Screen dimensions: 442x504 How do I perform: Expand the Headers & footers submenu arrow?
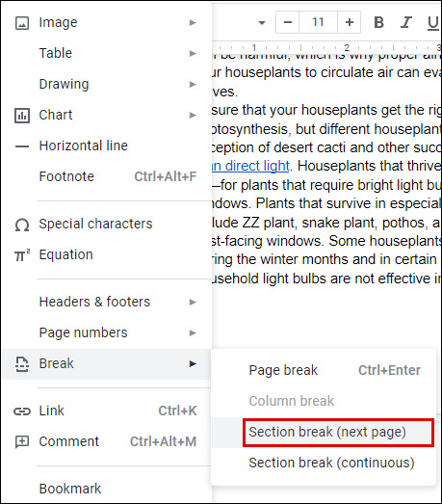click(193, 303)
